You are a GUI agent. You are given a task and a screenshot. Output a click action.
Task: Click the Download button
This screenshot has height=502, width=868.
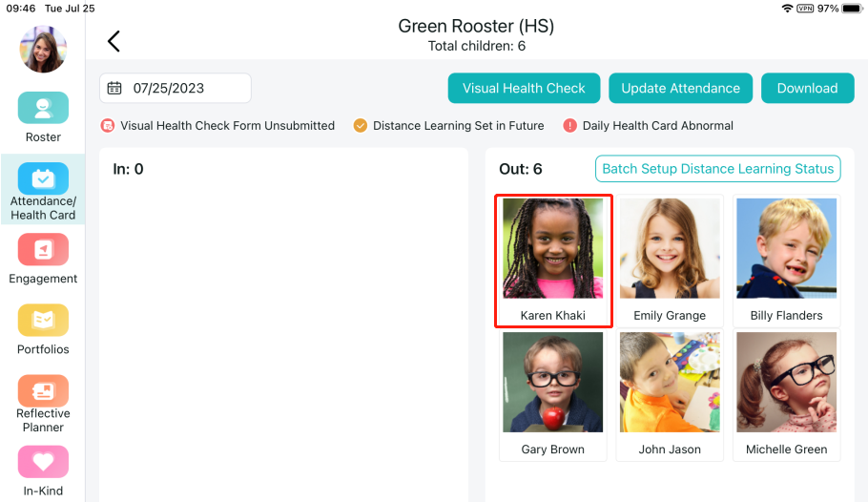[x=807, y=88]
